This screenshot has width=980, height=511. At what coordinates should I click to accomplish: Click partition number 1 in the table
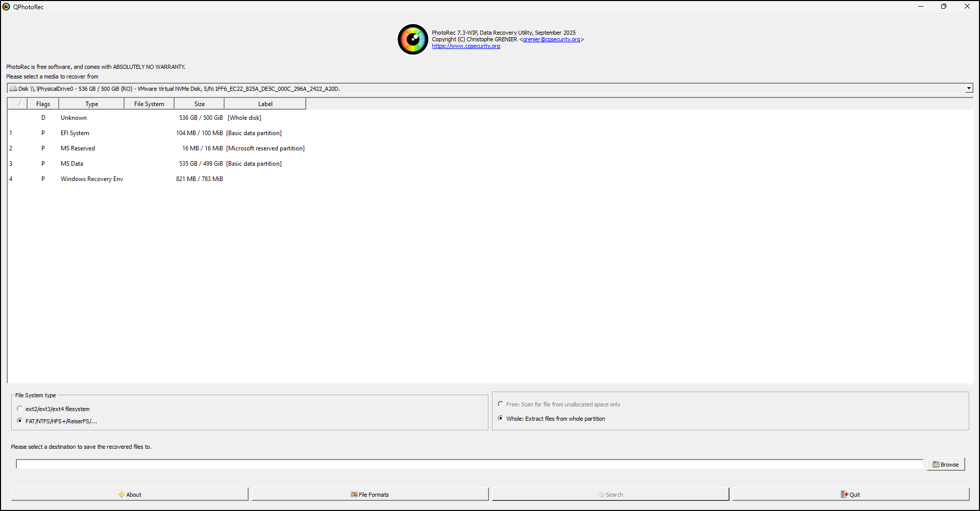coord(11,133)
